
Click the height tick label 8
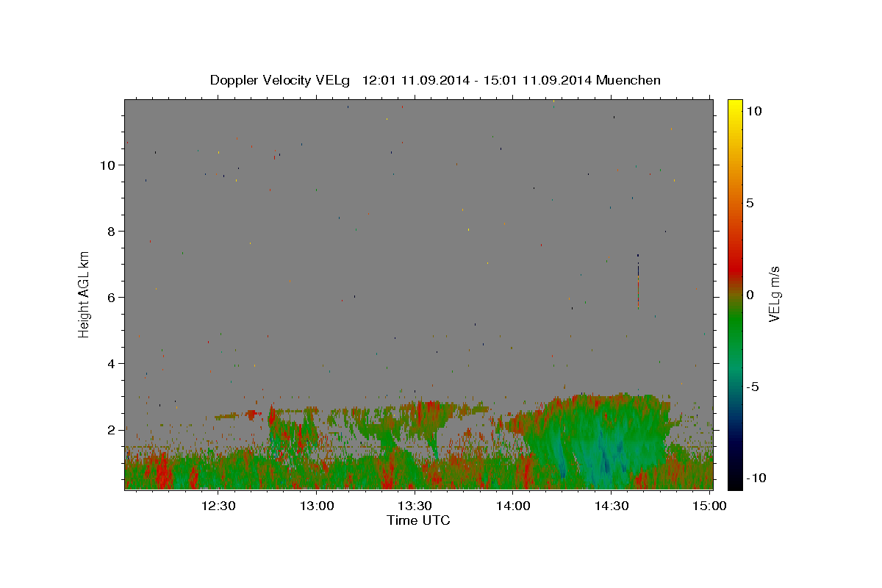[112, 232]
